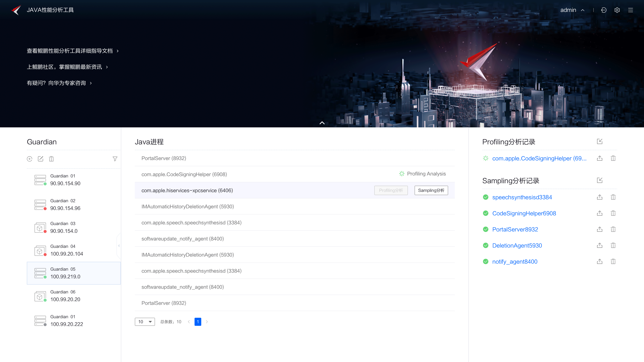Select Guardian 05 at 100.99.219.0

[73, 273]
